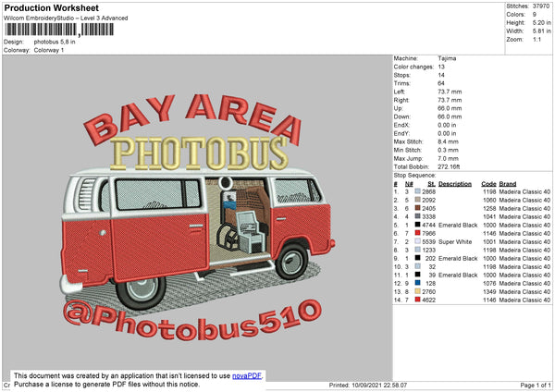Click the 'Max Stitch' value '8.4 mm'
The height and width of the screenshot is (392, 555).
448,141
